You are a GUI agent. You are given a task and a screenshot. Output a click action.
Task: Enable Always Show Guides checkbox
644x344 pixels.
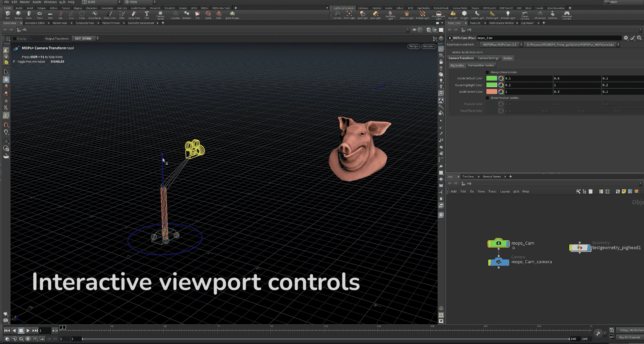tap(487, 72)
